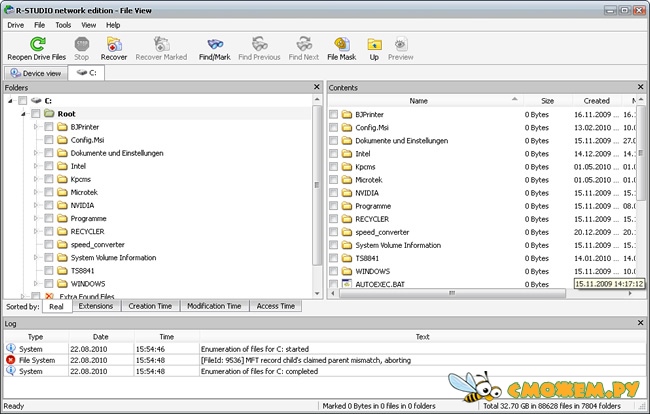Sort by Modification Time
Viewport: 650px width, 414px height.
(x=214, y=306)
